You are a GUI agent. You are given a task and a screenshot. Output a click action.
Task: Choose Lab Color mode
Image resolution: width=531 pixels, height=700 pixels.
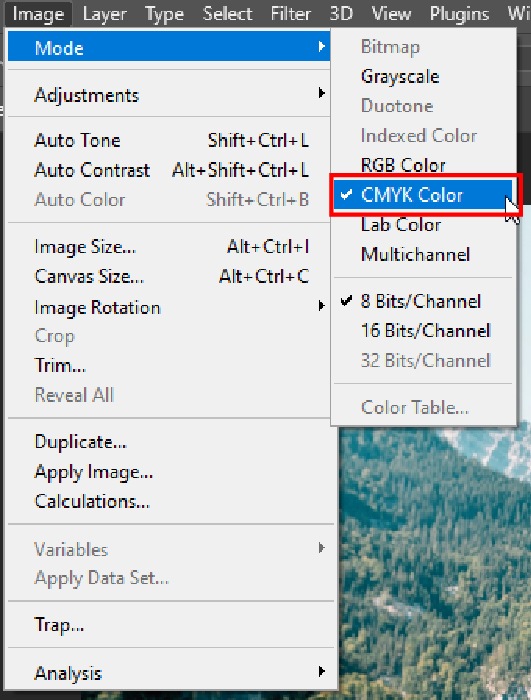[x=423, y=225]
